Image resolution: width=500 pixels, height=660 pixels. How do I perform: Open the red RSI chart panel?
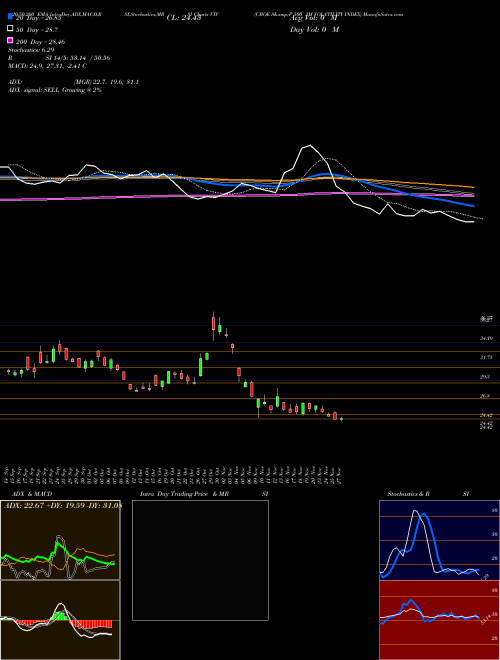[x=439, y=620]
